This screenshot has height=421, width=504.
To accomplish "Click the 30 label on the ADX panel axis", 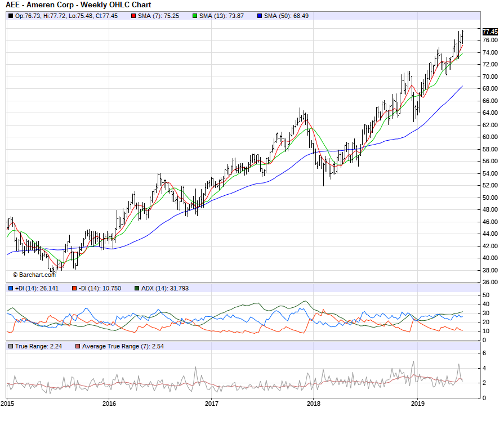I will (486, 313).
